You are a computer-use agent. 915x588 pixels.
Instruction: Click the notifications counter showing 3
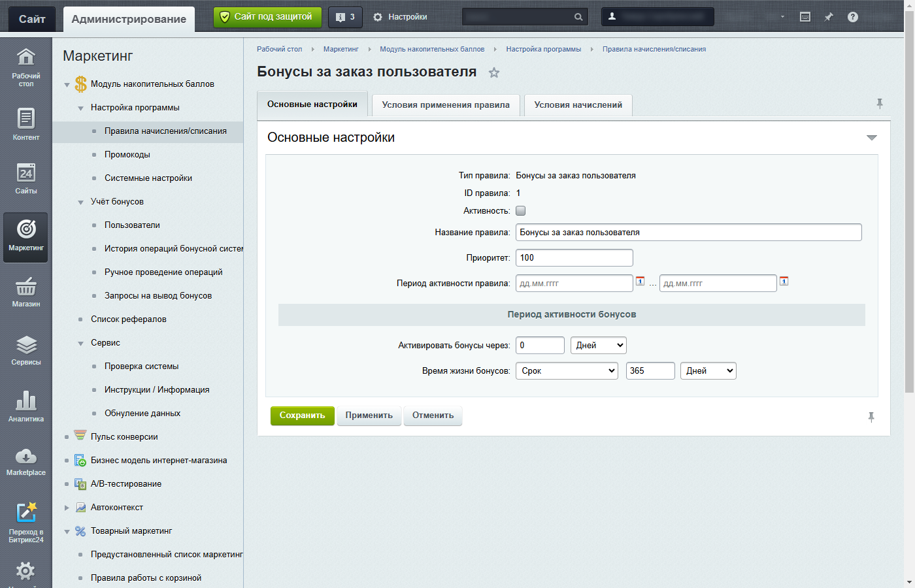pos(345,17)
